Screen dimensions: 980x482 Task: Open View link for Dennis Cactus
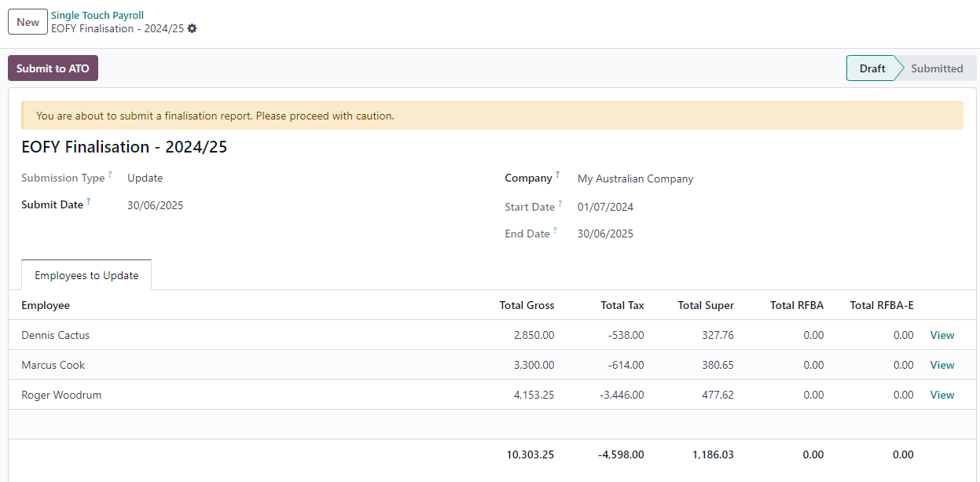tap(941, 335)
